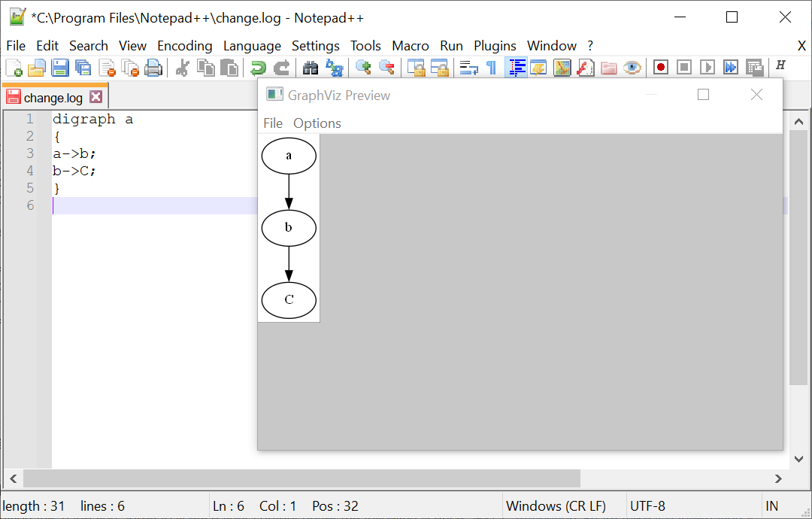This screenshot has height=519, width=812.
Task: Open the Window menu
Action: click(552, 46)
